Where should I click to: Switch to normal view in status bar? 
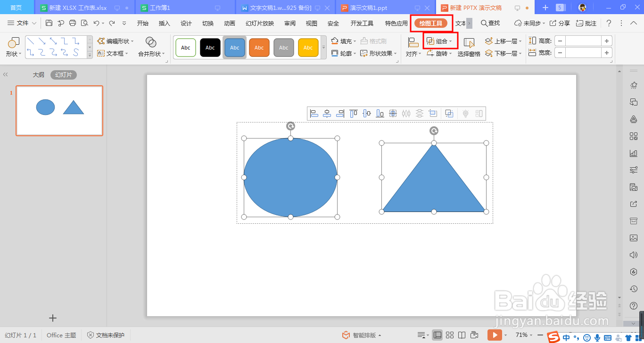point(438,335)
